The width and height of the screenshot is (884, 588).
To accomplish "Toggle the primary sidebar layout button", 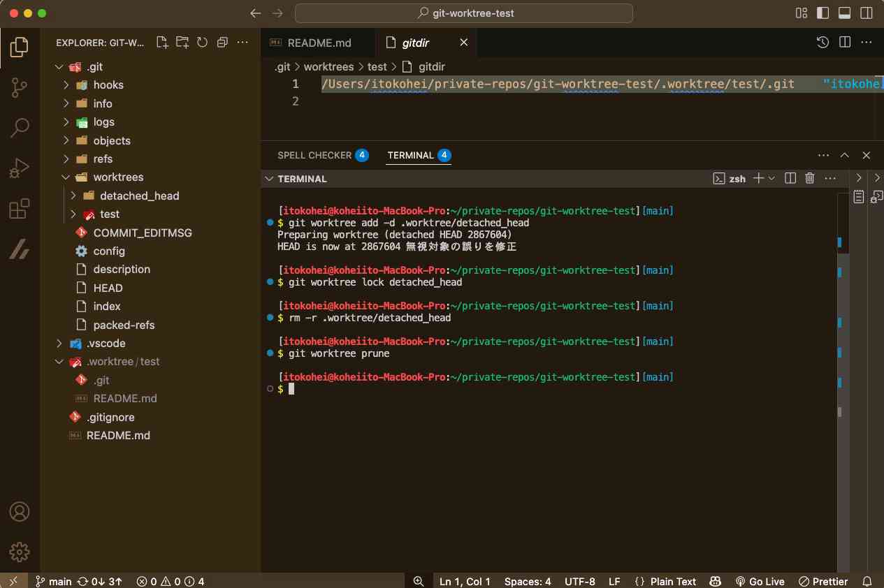I will pyautogui.click(x=823, y=13).
